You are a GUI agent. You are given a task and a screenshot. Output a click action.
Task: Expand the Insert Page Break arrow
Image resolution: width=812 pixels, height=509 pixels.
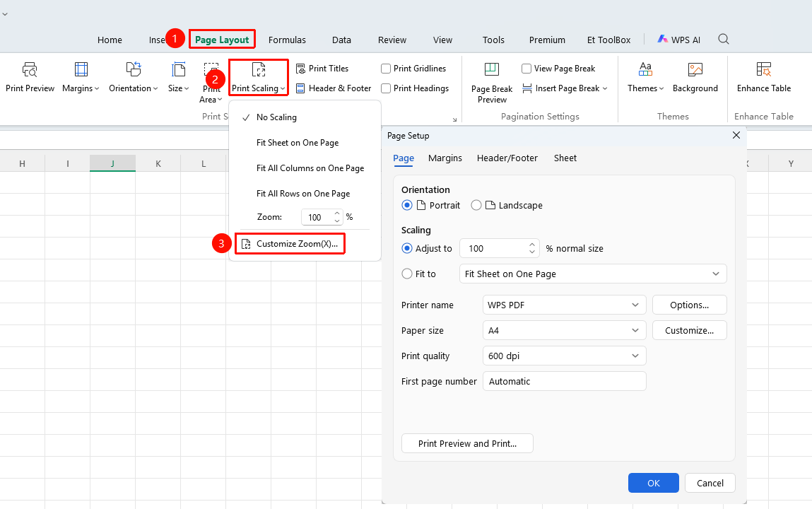pyautogui.click(x=605, y=88)
